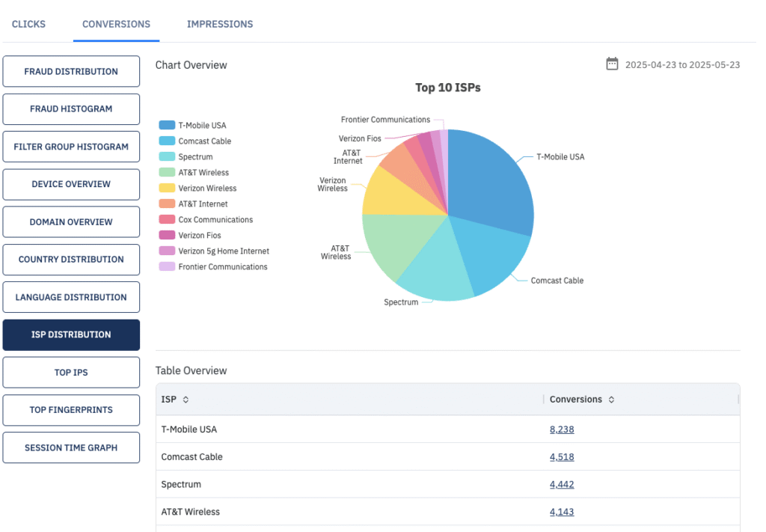This screenshot has width=766, height=532.
Task: Click the T-Mobile USA pie slice
Action: point(491,181)
